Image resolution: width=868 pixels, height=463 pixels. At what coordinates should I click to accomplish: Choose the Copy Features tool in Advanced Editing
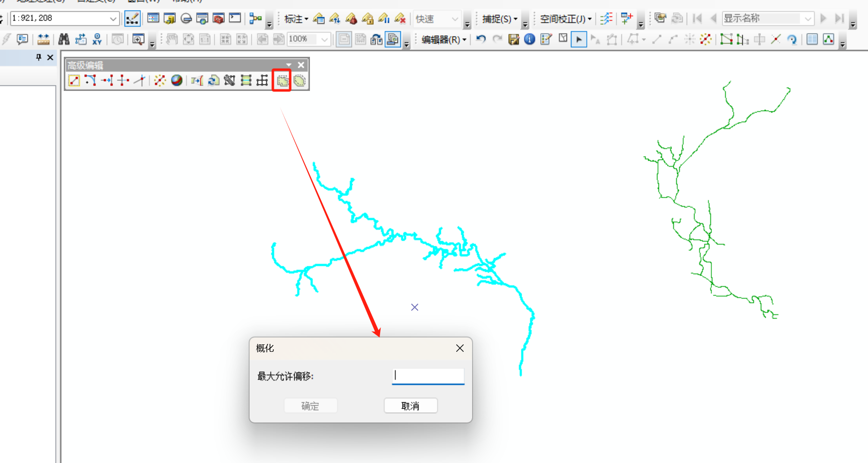pyautogui.click(x=74, y=81)
